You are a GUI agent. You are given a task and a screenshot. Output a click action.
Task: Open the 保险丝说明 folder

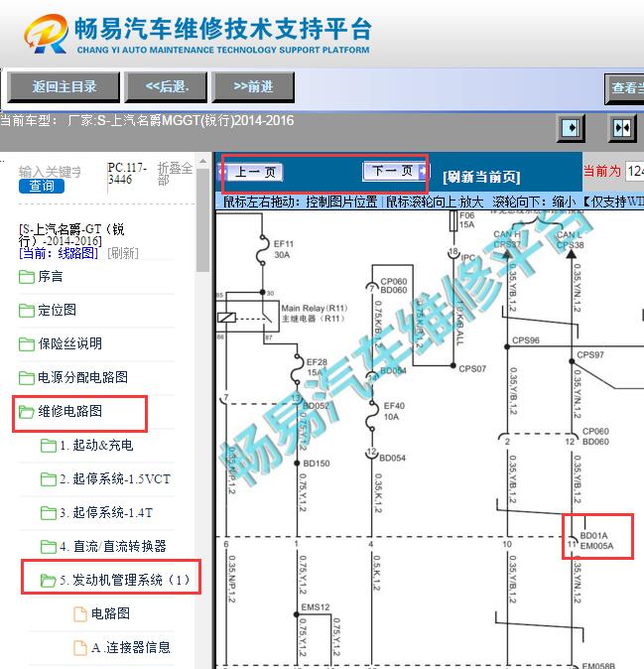tap(69, 343)
